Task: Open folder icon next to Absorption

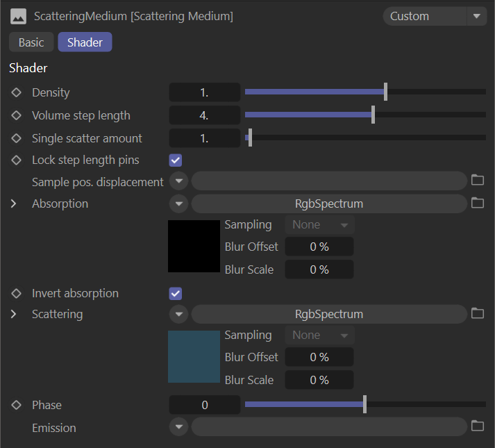Action: point(477,204)
